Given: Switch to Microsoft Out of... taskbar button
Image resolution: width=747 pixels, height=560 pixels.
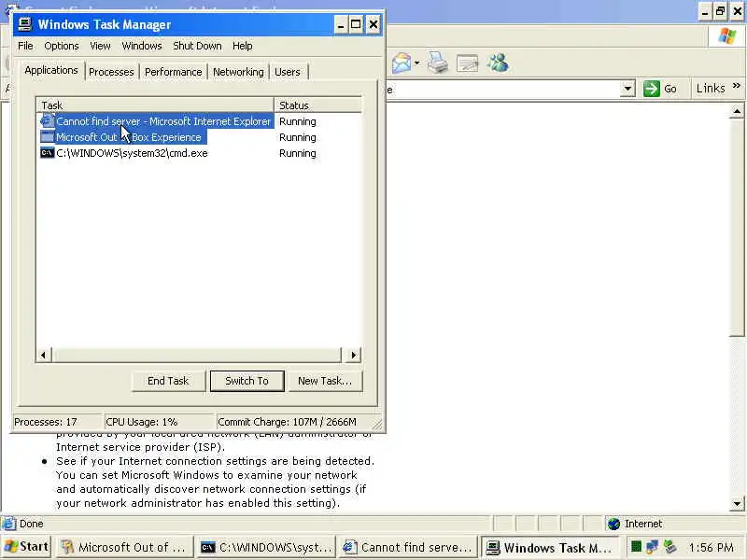Looking at the screenshot, I should pos(125,547).
